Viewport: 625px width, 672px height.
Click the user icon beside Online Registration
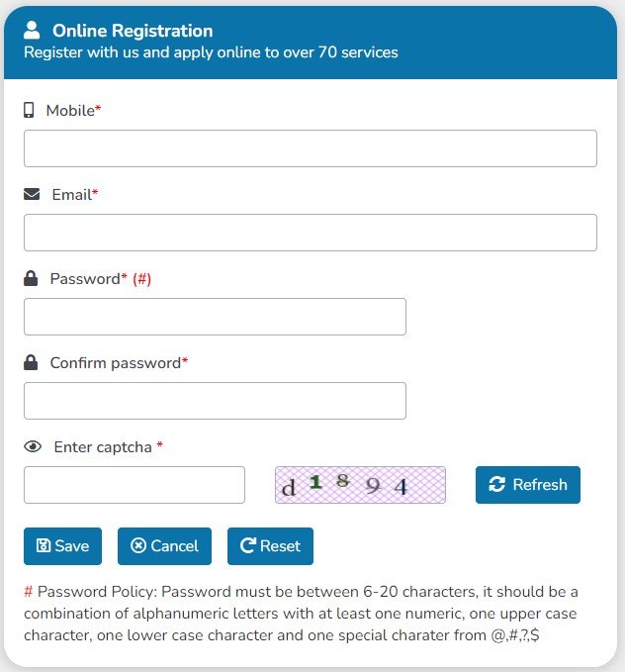click(x=32, y=31)
